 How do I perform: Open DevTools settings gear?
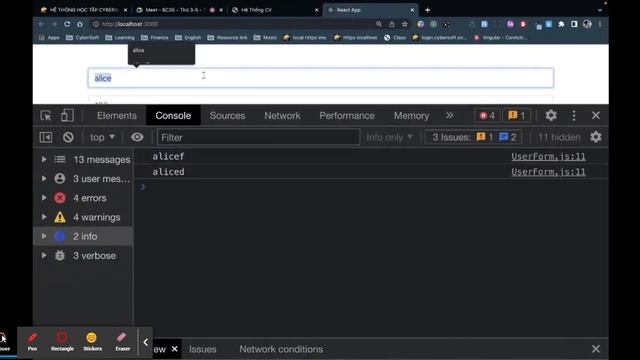pos(551,116)
